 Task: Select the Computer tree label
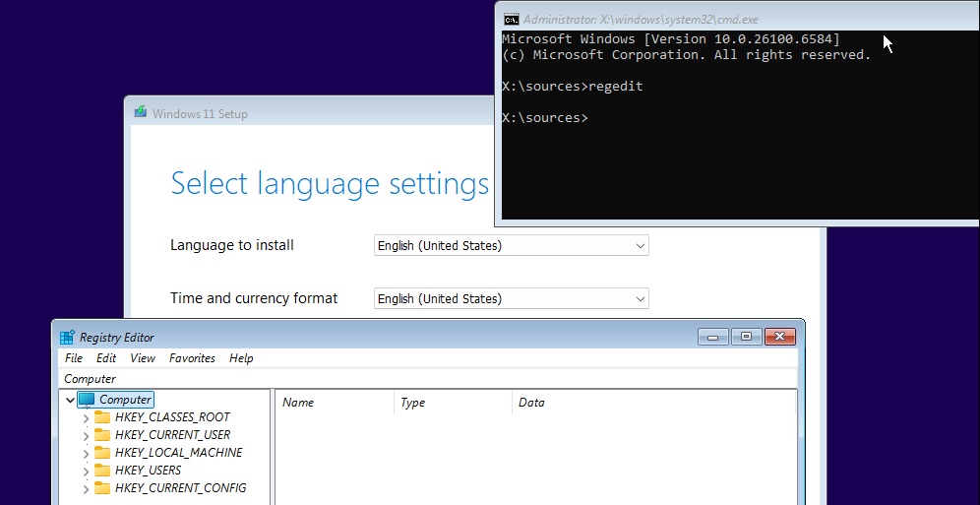click(x=125, y=400)
